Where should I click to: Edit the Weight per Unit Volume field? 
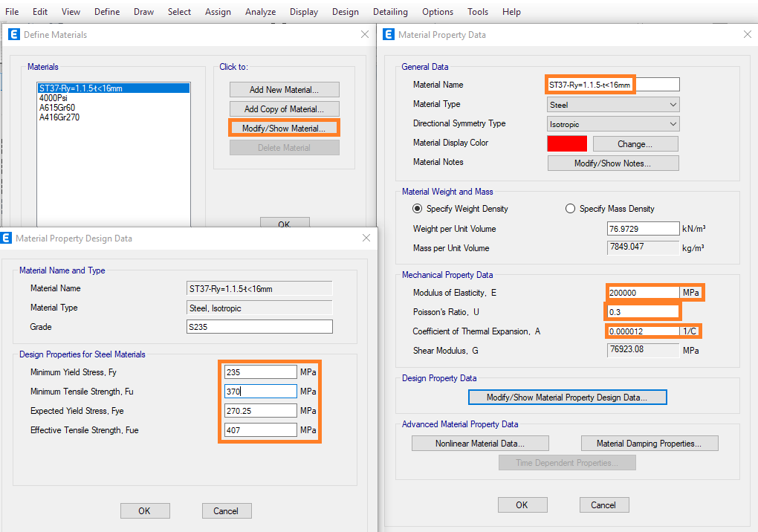[x=643, y=229]
